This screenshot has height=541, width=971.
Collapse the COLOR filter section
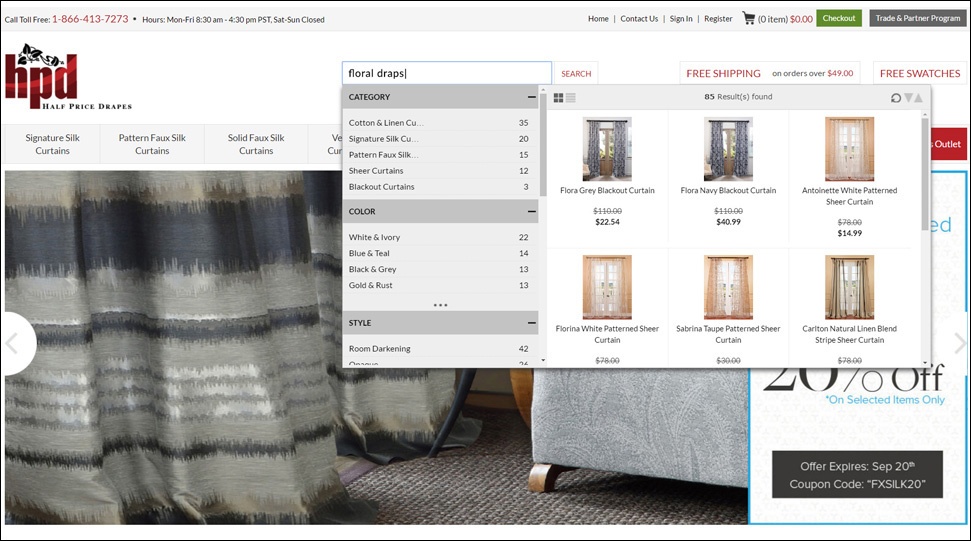(531, 212)
